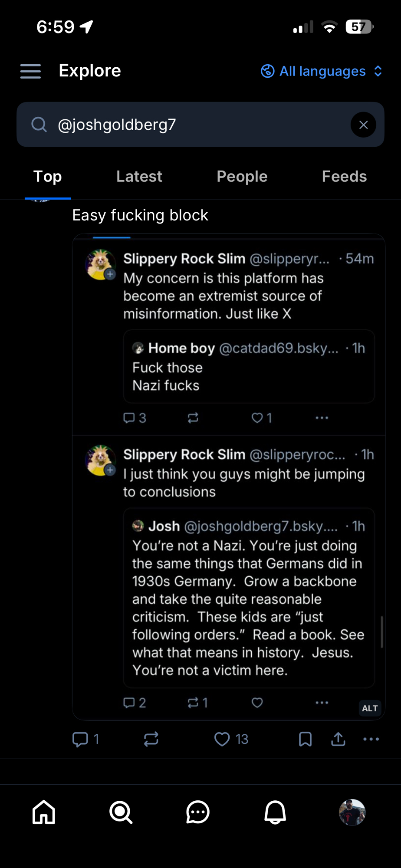Open the Feeds tab
401x868 pixels.
coord(344,177)
